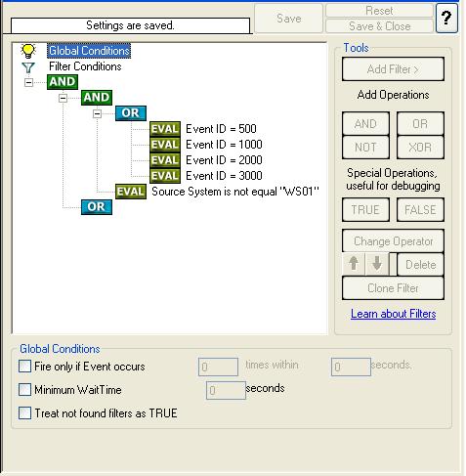Screen dimensions: 466x476
Task: Collapse the OR node with Event IDs
Action: point(97,113)
